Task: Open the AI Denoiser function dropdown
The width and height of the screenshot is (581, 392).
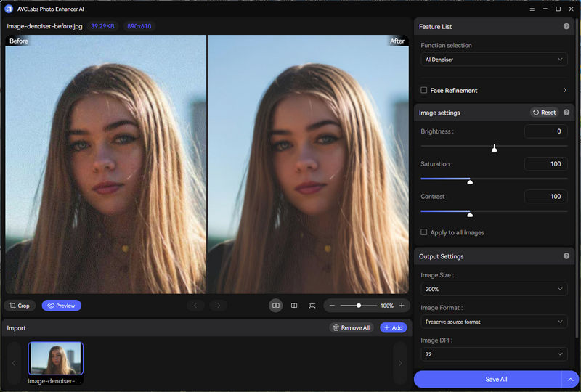Action: point(494,60)
